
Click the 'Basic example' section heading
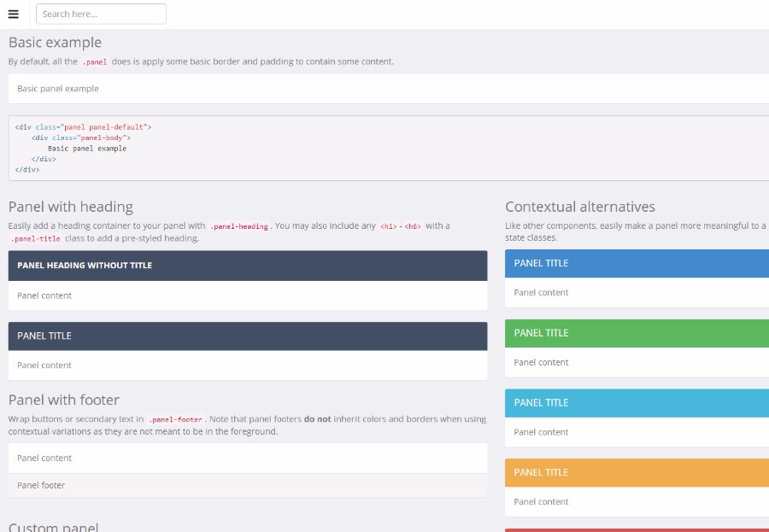click(55, 43)
